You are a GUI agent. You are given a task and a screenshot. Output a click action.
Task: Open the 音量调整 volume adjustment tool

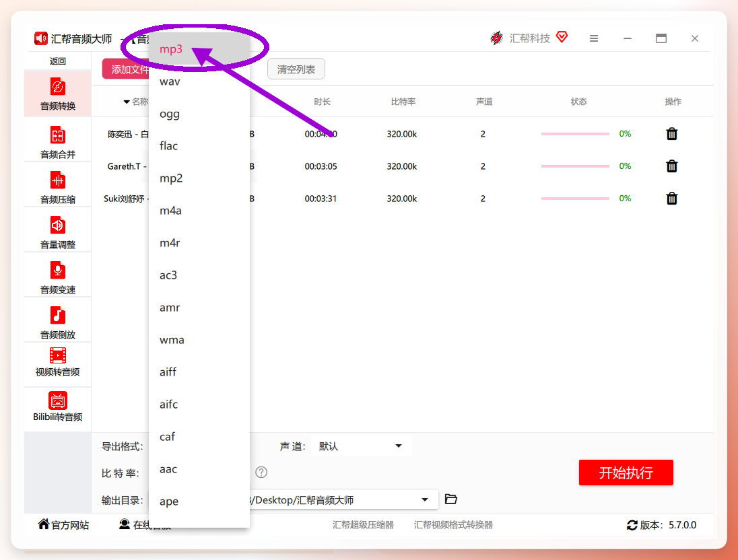coord(57,232)
